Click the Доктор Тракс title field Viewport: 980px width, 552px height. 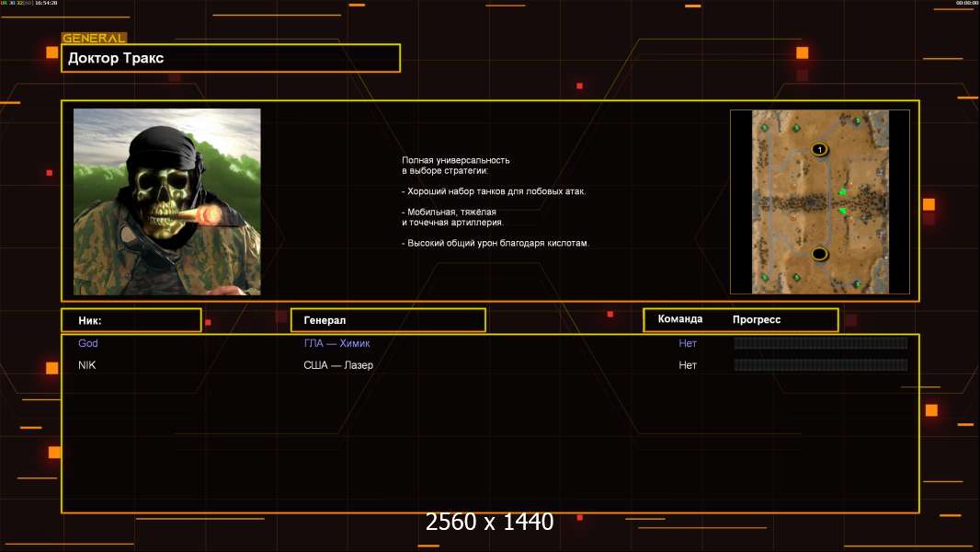[231, 58]
